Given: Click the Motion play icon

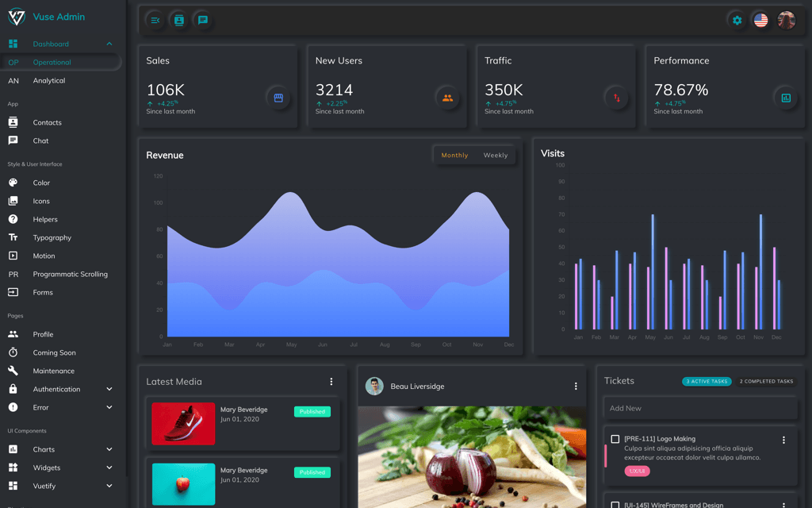Looking at the screenshot, I should point(13,256).
